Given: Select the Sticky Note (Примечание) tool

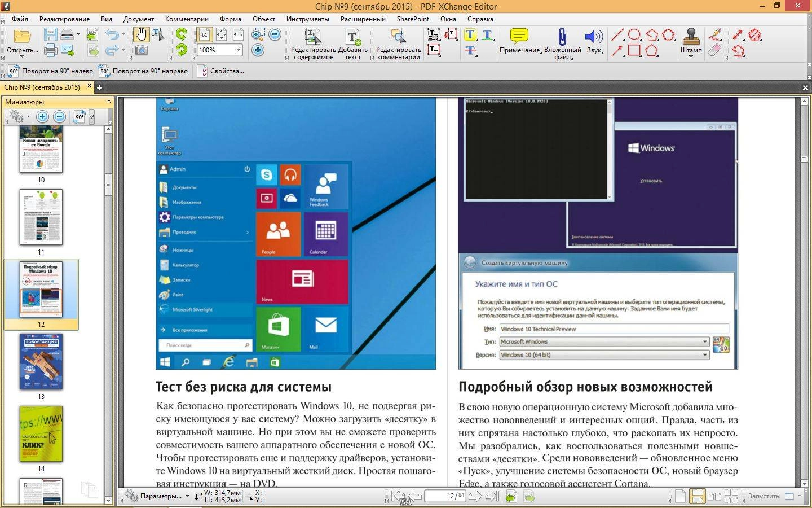Looking at the screenshot, I should point(519,41).
